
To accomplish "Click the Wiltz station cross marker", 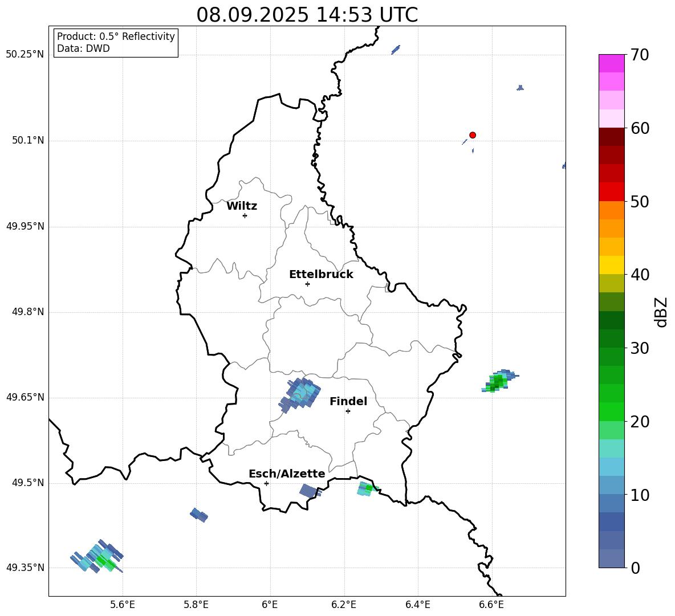I will point(245,215).
